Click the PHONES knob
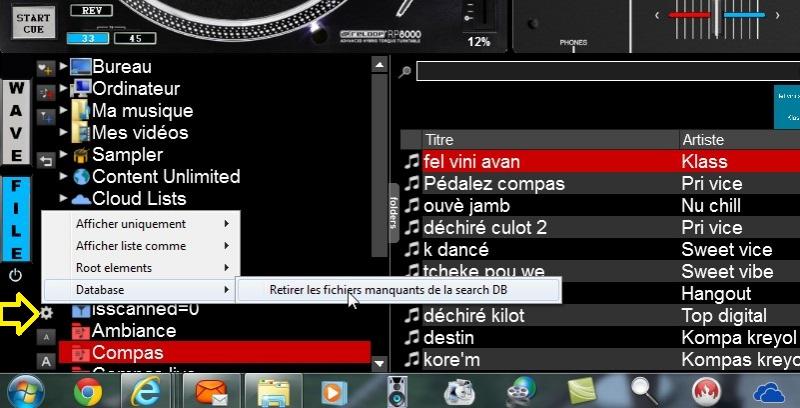Viewport: 800px width, 408px height. click(x=533, y=23)
